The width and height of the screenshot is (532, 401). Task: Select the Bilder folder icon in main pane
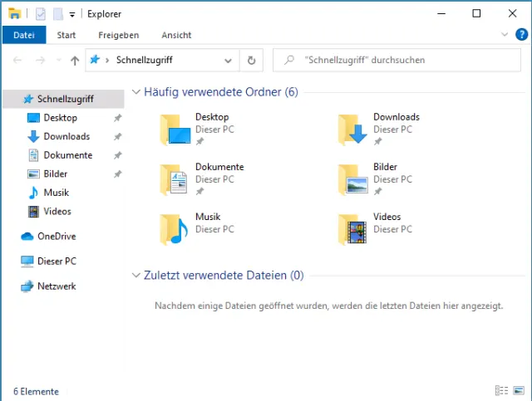tap(352, 179)
